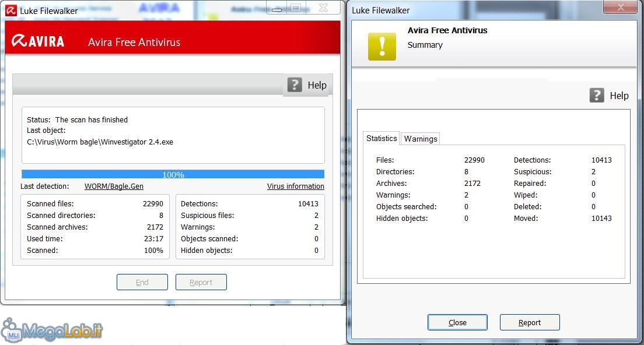
Task: Click the 'Used time:' value 23:17
Action: coord(153,239)
